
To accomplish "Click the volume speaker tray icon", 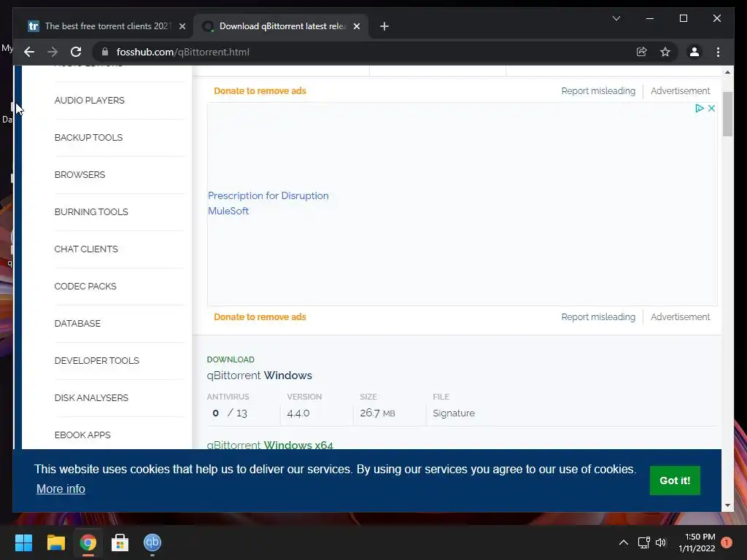I will pos(661,542).
